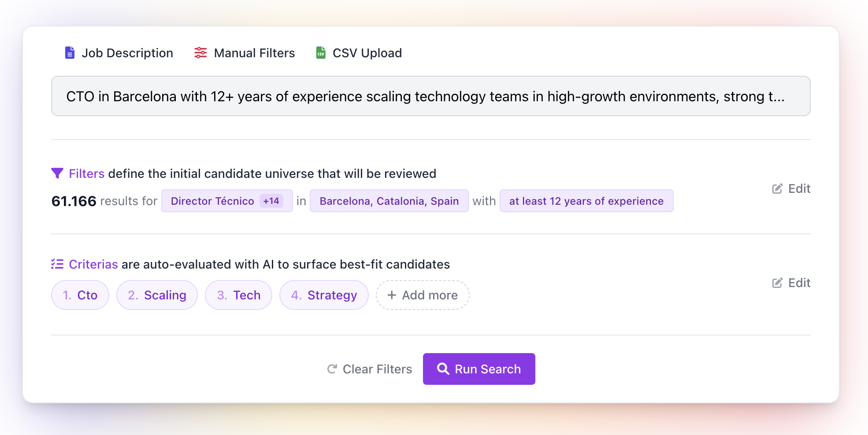Open the Barcelona, Catalonia, Spain location filter
Image resolution: width=868 pixels, height=435 pixels.
coord(389,201)
